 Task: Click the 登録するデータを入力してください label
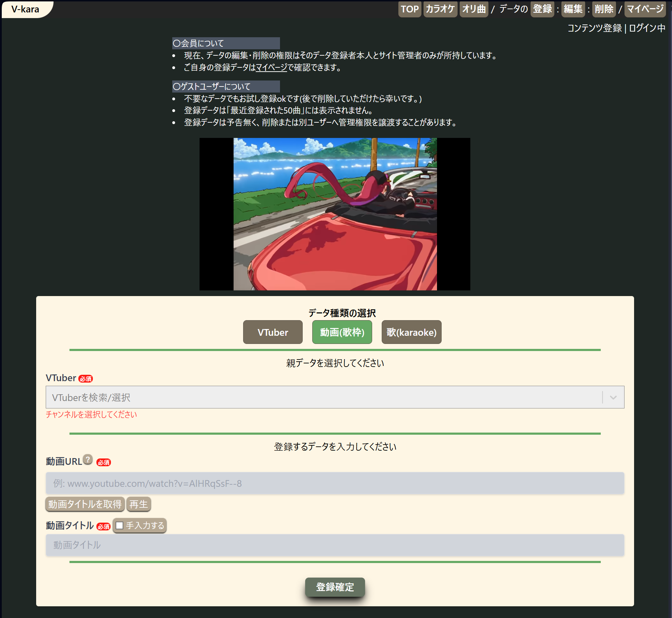(x=335, y=447)
